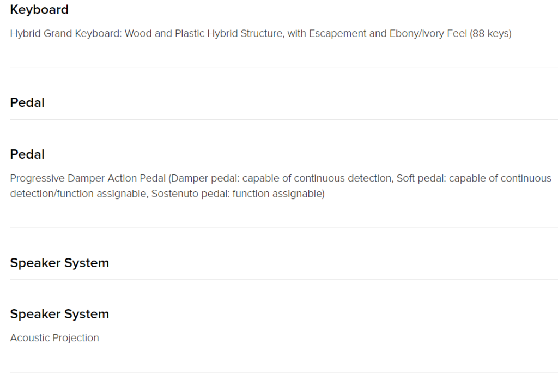Viewport: 558px width, 392px height.
Task: Click the Hybrid Grand Keyboard description text
Action: pos(260,33)
